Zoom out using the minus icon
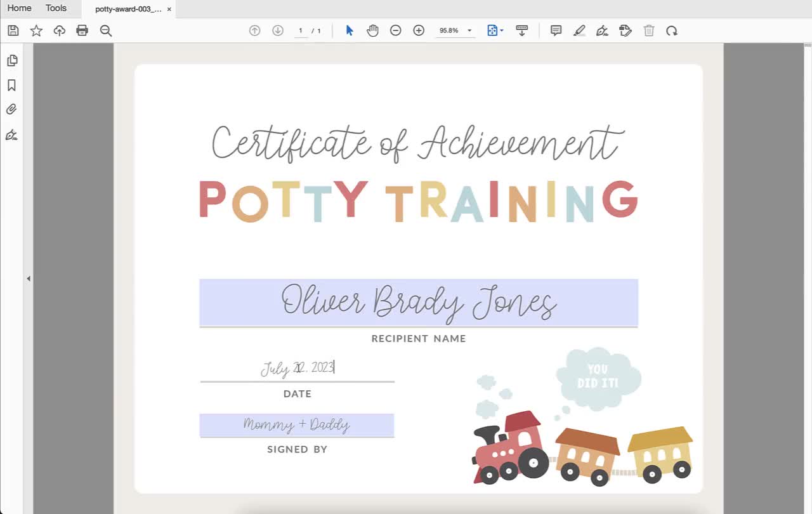 click(x=395, y=30)
